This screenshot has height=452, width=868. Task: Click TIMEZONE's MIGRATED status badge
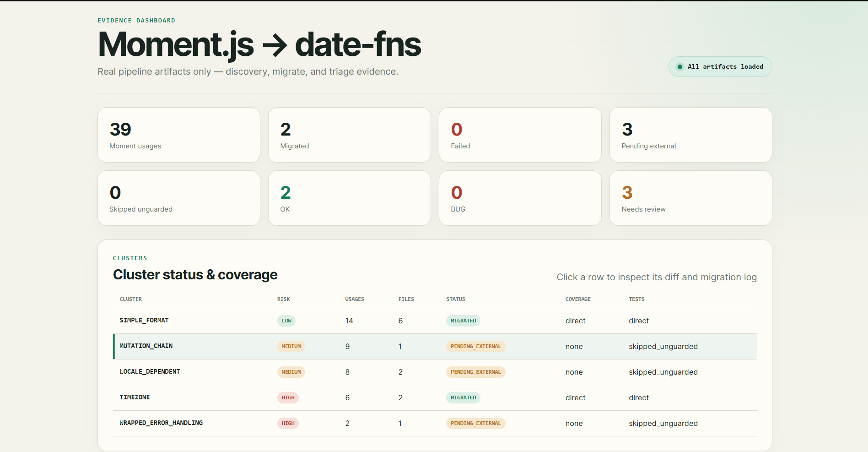(463, 398)
